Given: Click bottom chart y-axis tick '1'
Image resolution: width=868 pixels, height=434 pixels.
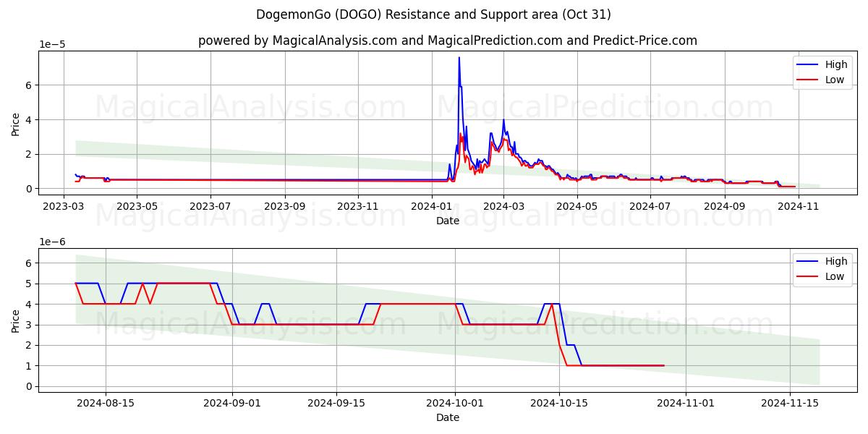Looking at the screenshot, I should click(30, 365).
